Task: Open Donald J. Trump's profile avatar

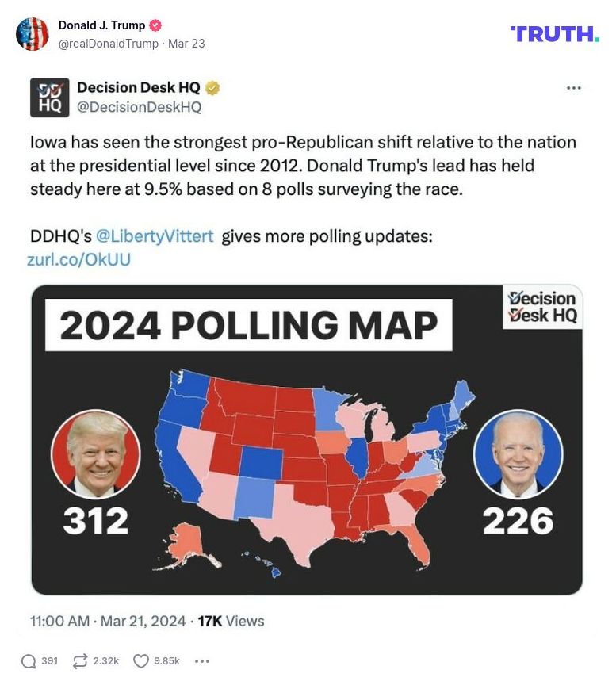Action: coord(32,33)
